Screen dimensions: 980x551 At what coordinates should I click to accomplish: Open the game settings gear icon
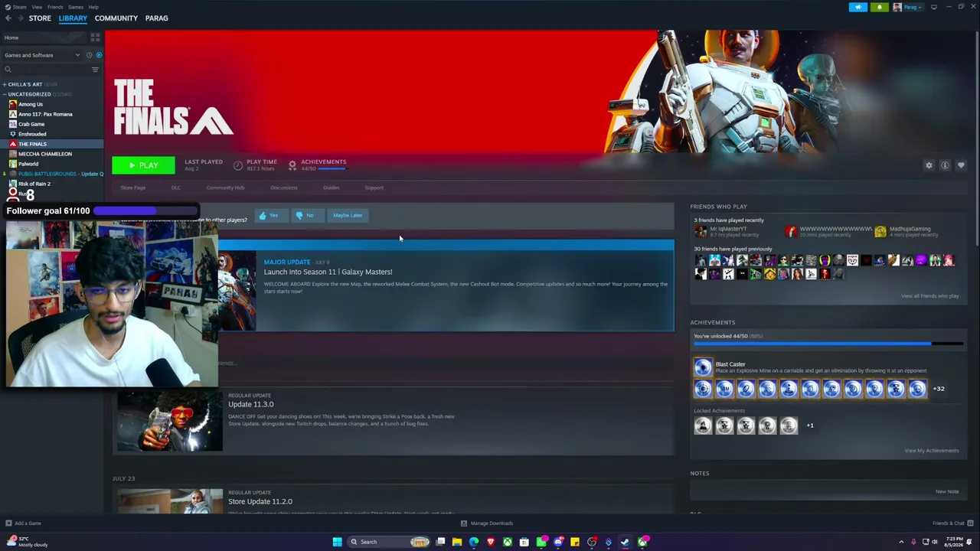click(x=929, y=165)
